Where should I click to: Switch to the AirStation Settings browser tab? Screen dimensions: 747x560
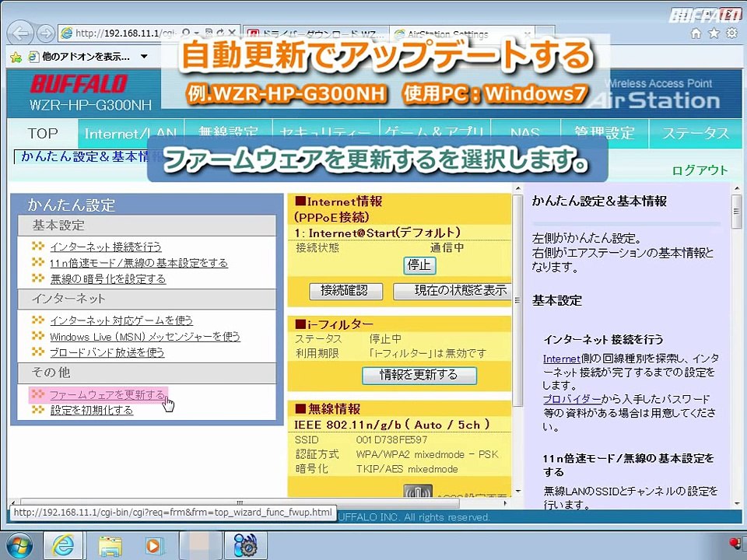461,34
